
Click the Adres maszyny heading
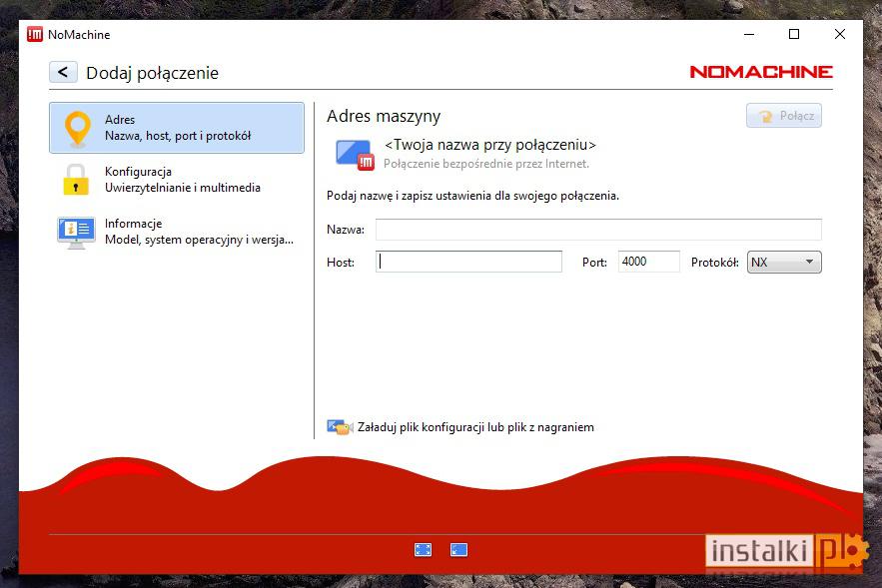[384, 116]
